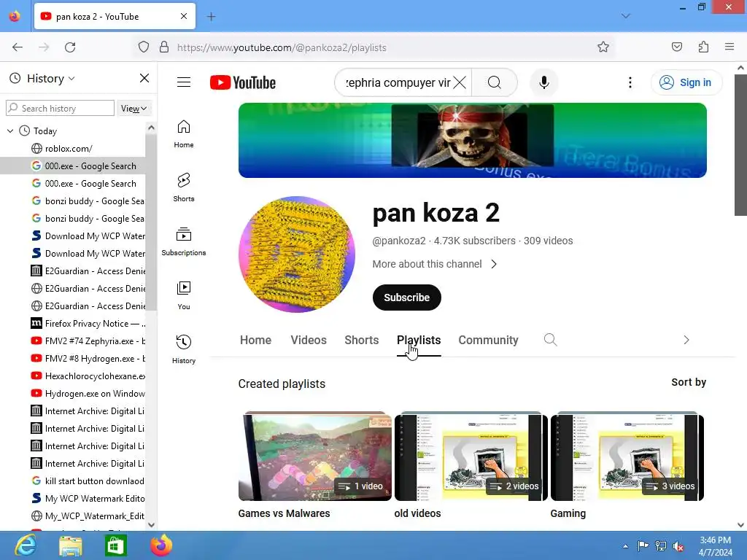
Task: Open kill start button download entry
Action: click(88, 481)
